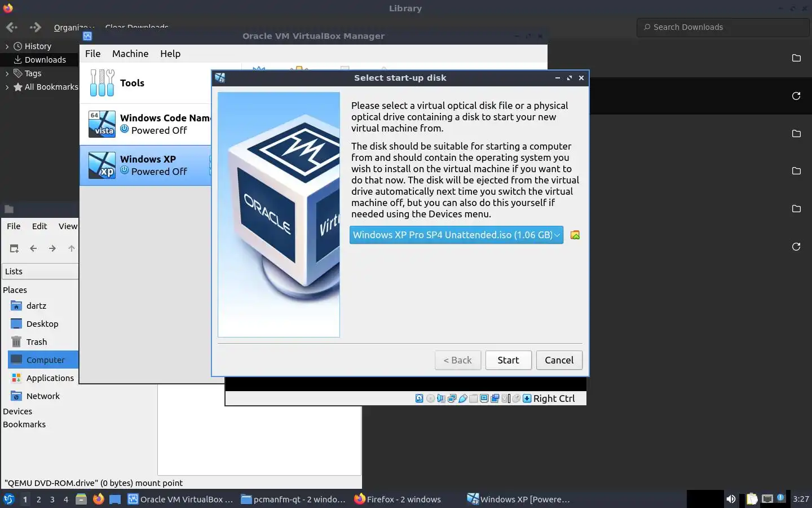
Task: Switch to the Firefox - 2 windows taskbar item
Action: tap(406, 499)
